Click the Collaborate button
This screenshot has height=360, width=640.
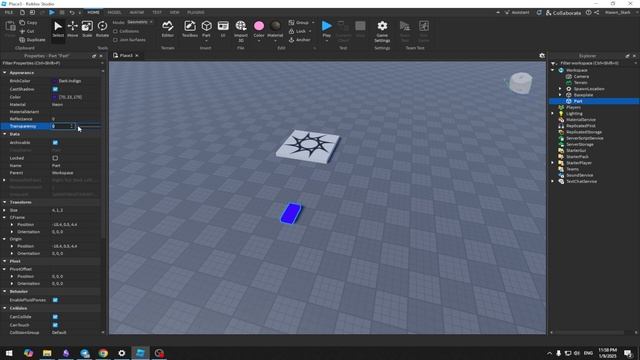[x=563, y=13]
